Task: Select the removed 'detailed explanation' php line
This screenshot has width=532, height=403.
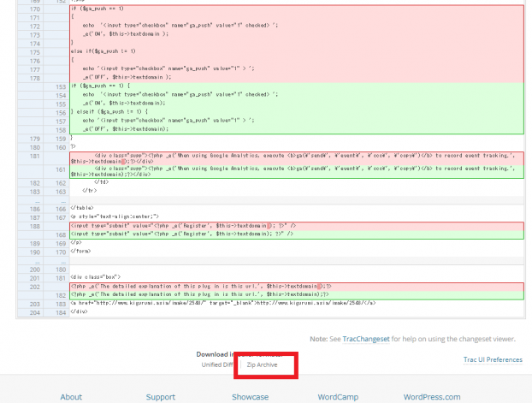Action: pyautogui.click(x=201, y=287)
